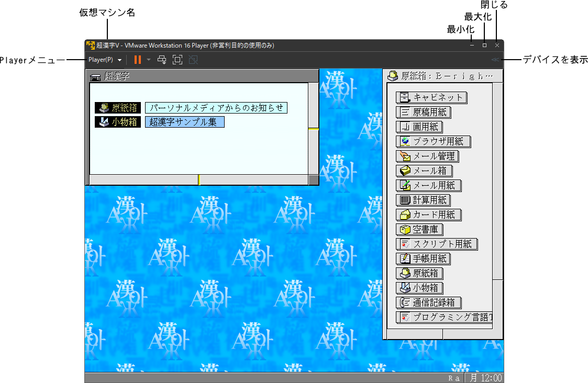Choose the スクリプト用紙 template

437,244
